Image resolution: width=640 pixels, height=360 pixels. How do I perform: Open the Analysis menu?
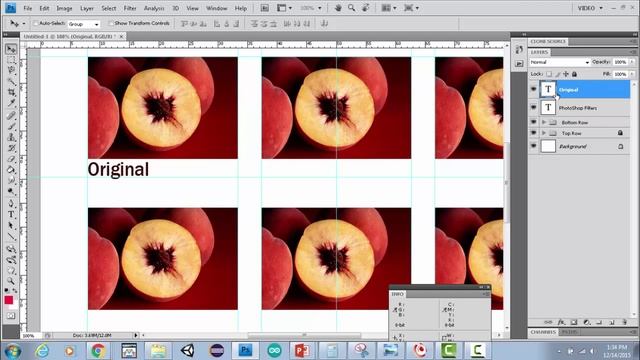coord(154,8)
